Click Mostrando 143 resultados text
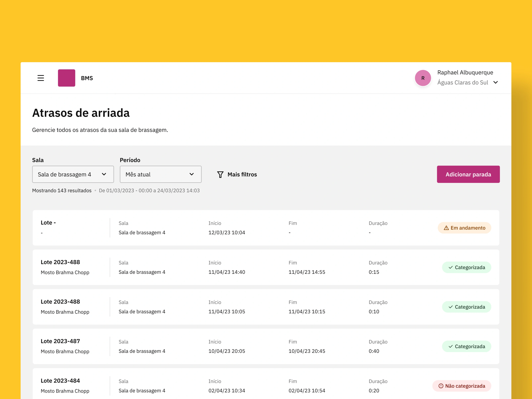This screenshot has height=399, width=532. click(x=62, y=191)
